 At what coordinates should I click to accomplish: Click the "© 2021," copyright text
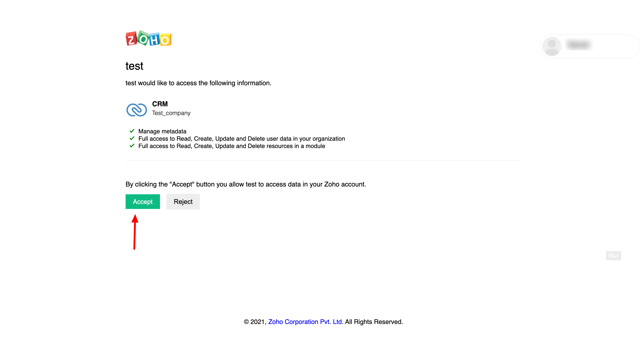[255, 322]
